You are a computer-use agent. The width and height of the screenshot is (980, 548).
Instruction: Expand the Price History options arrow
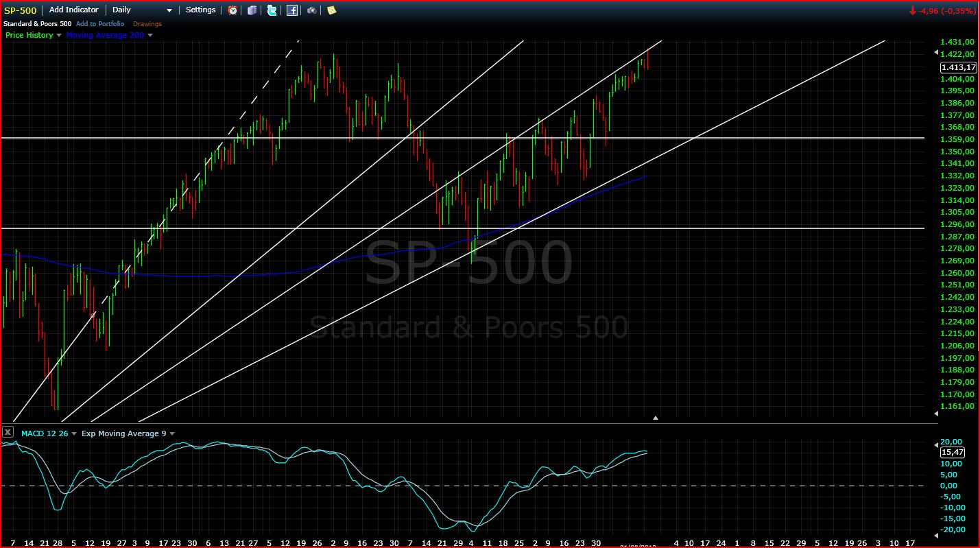[59, 35]
